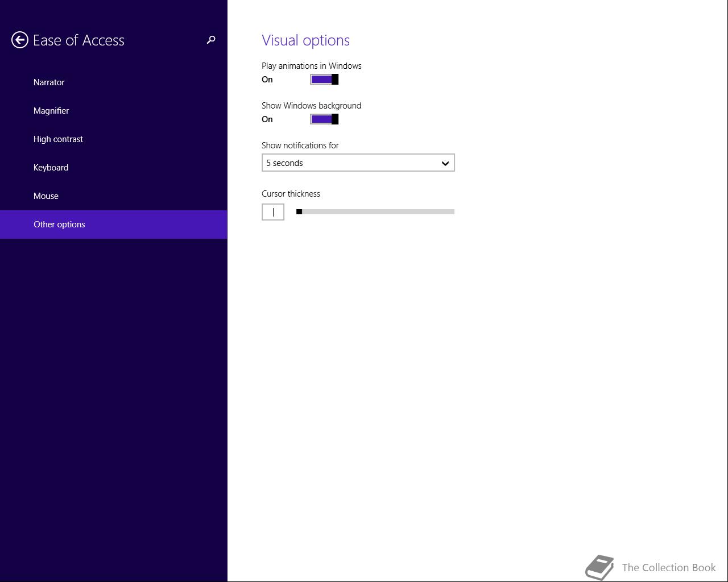
Task: Select Magnifier in the sidebar
Action: (x=114, y=111)
